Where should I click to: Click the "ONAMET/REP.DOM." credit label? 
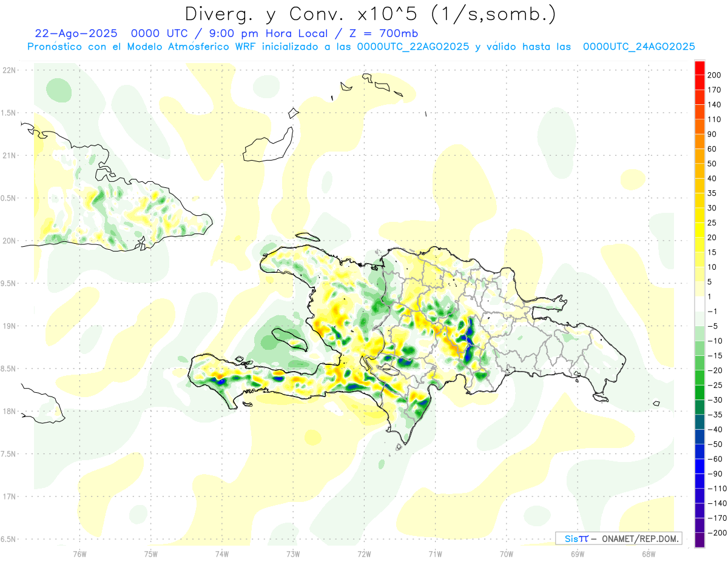pyautogui.click(x=641, y=539)
